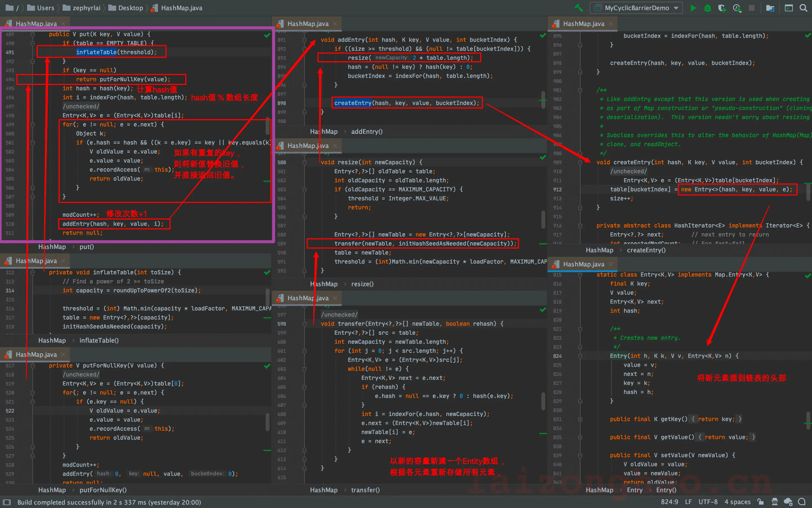The height and width of the screenshot is (508, 812).
Task: Click the vertical scrollbar thumb in the put() editor
Action: (267, 126)
